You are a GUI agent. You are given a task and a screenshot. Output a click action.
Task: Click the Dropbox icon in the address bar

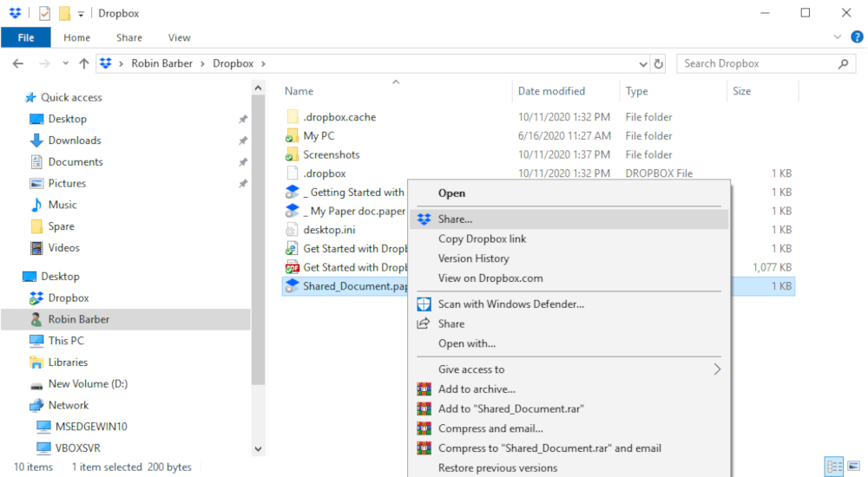click(x=106, y=63)
